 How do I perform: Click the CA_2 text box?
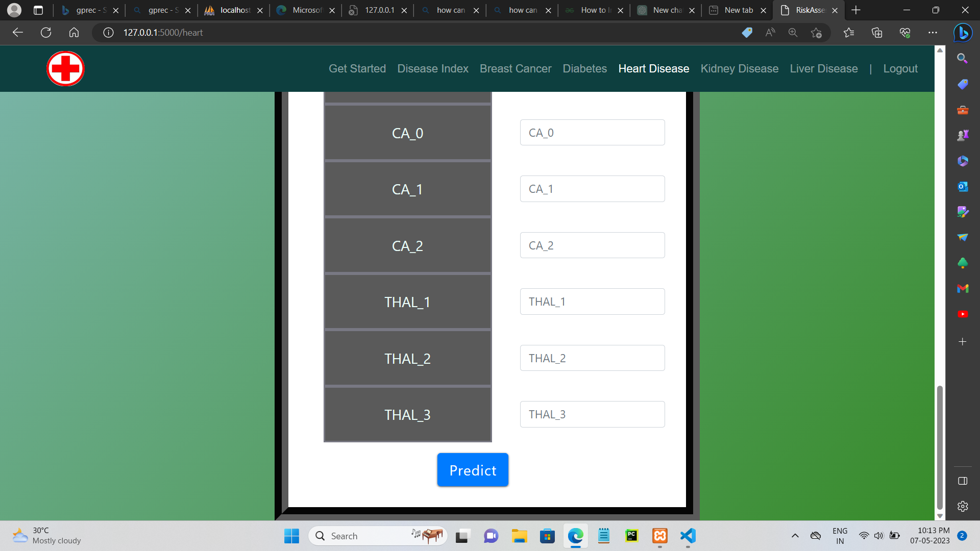592,245
